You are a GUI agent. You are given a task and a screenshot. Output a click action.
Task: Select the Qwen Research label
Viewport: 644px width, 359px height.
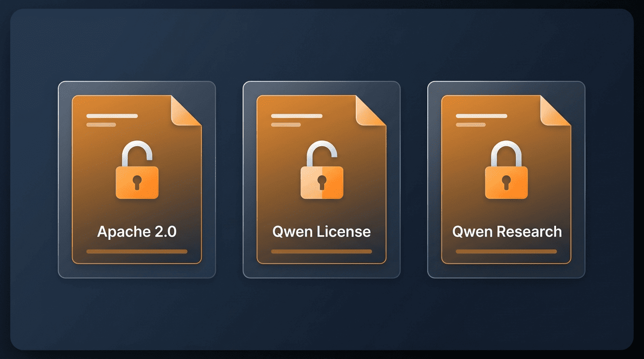pyautogui.click(x=507, y=232)
